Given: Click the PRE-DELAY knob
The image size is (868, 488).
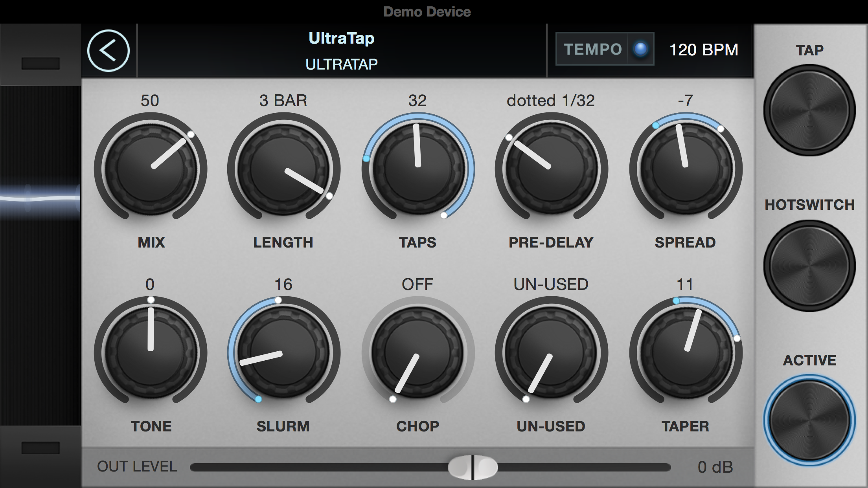Looking at the screenshot, I should pyautogui.click(x=551, y=169).
